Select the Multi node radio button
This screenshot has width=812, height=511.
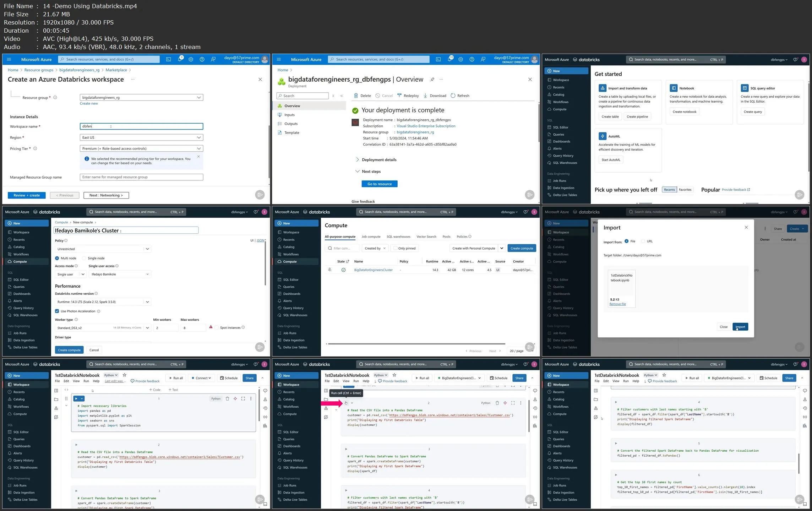57,258
